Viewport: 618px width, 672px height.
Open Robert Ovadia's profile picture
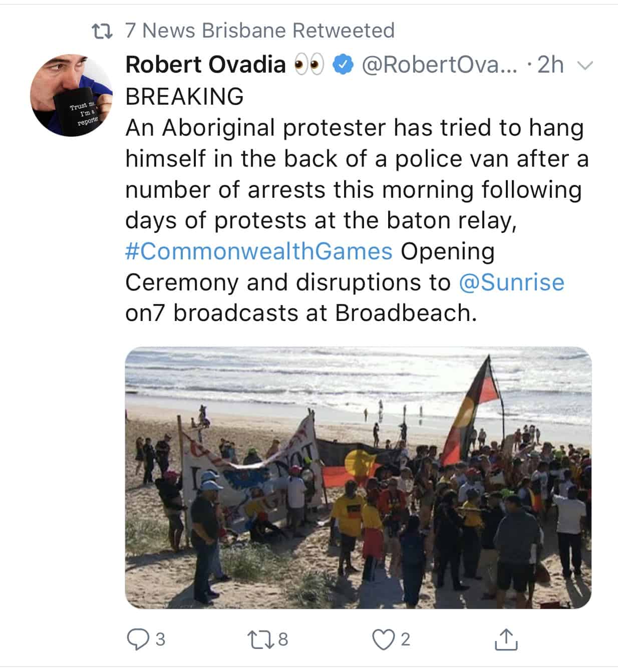pos(71,95)
